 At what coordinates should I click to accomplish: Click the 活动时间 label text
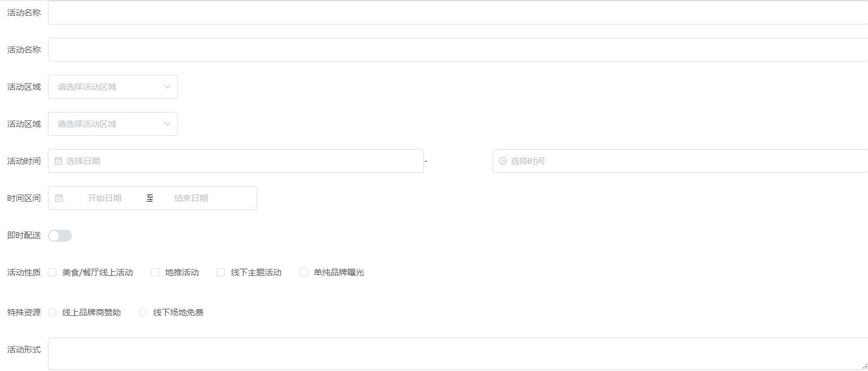click(24, 161)
